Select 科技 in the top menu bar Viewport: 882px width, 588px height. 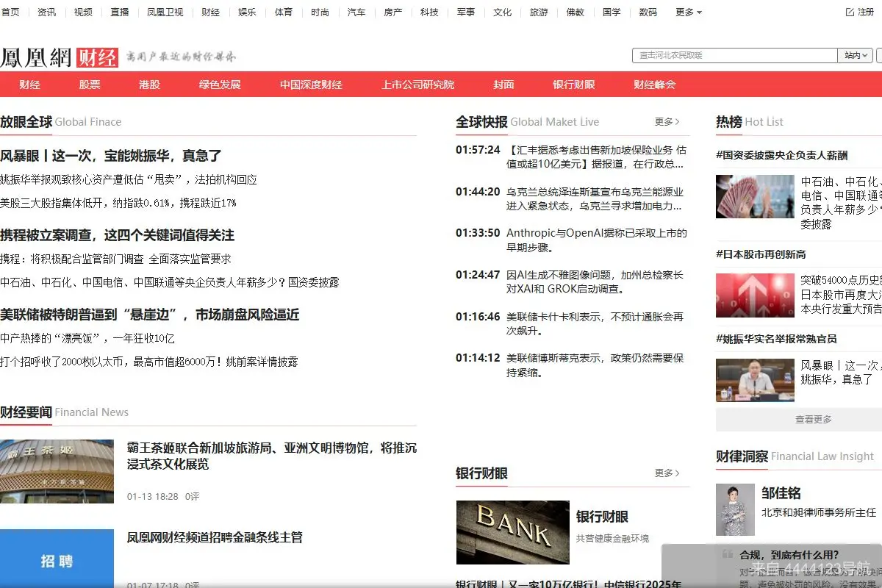(x=429, y=12)
